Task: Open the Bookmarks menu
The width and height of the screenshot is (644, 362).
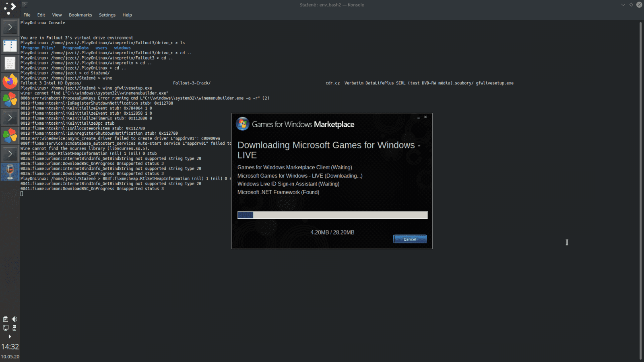Action: (80, 15)
